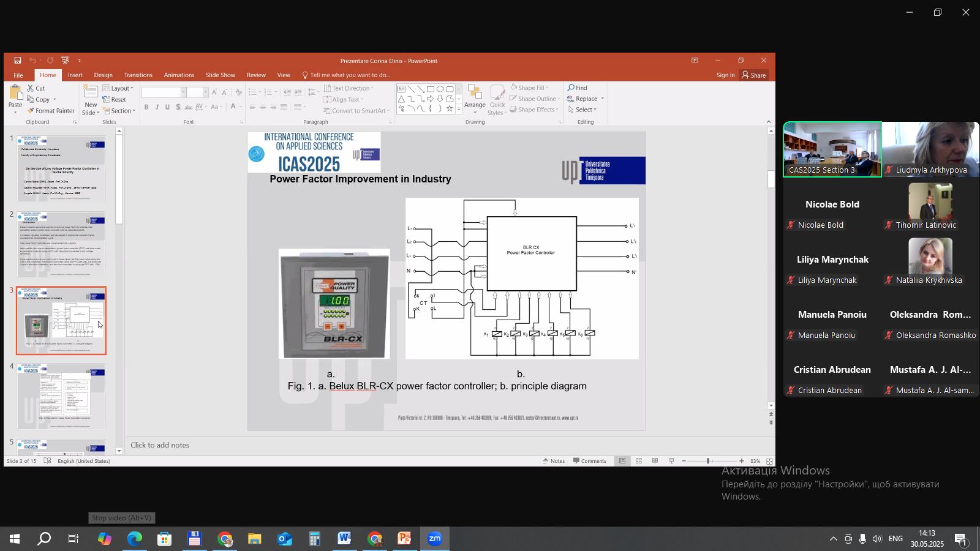Image resolution: width=980 pixels, height=551 pixels.
Task: Open the Select dropdown
Action: [x=582, y=110]
